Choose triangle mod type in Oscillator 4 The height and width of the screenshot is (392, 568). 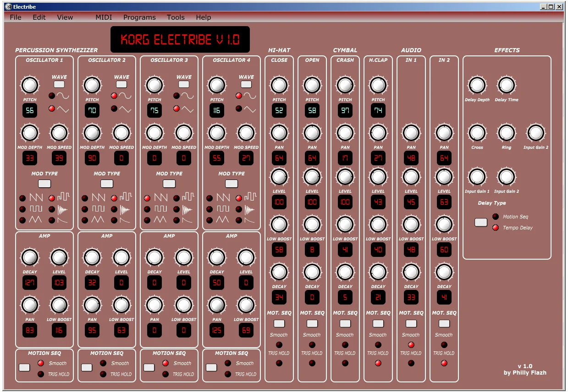(x=223, y=220)
